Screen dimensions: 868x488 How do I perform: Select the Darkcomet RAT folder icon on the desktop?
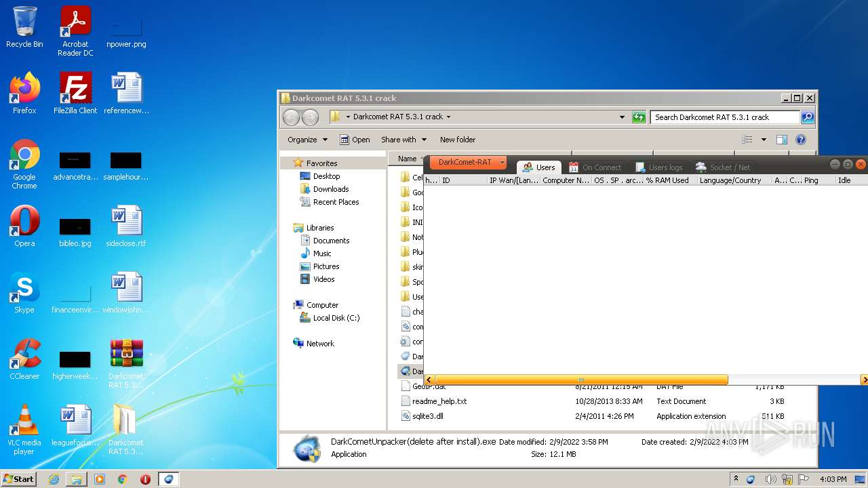pyautogui.click(x=126, y=430)
